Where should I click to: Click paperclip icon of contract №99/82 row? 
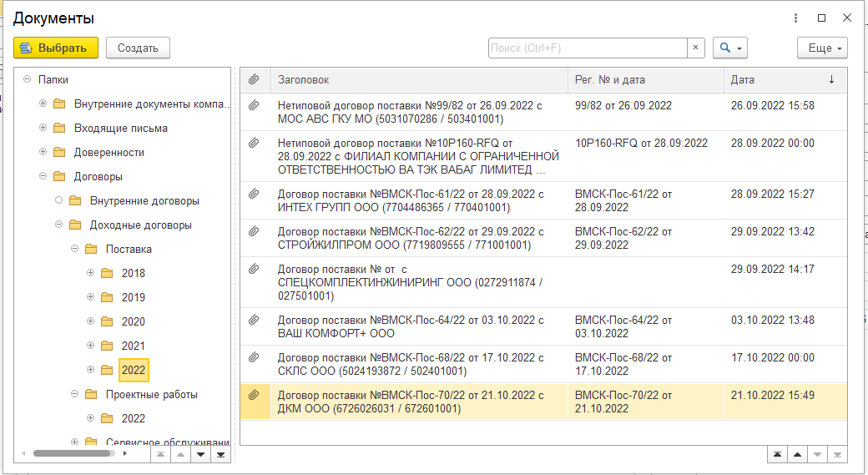[x=254, y=105]
